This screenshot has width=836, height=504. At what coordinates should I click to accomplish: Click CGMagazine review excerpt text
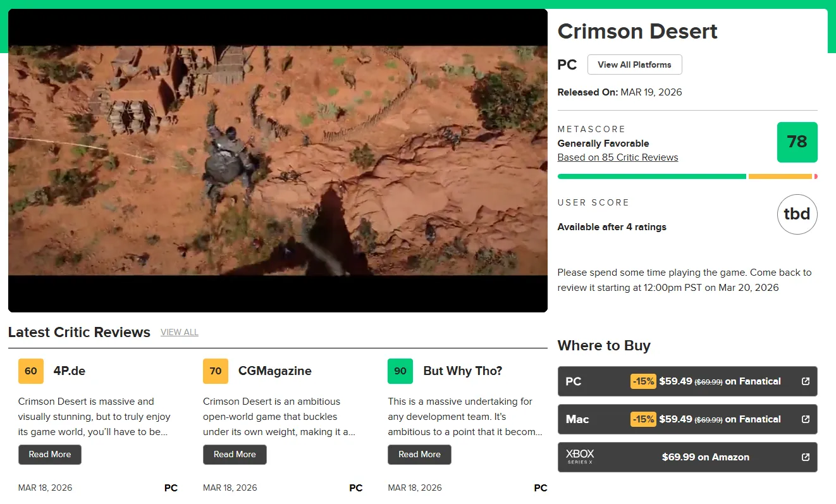(279, 417)
